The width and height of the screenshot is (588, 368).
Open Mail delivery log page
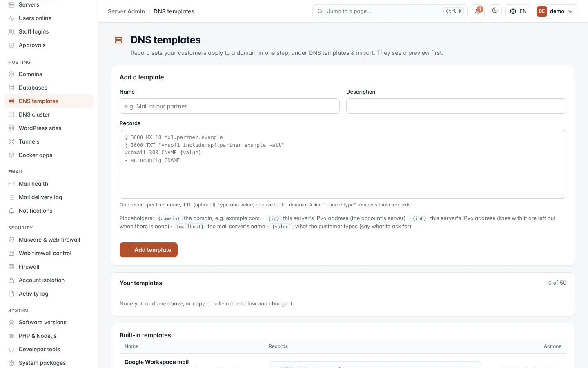(x=49, y=197)
